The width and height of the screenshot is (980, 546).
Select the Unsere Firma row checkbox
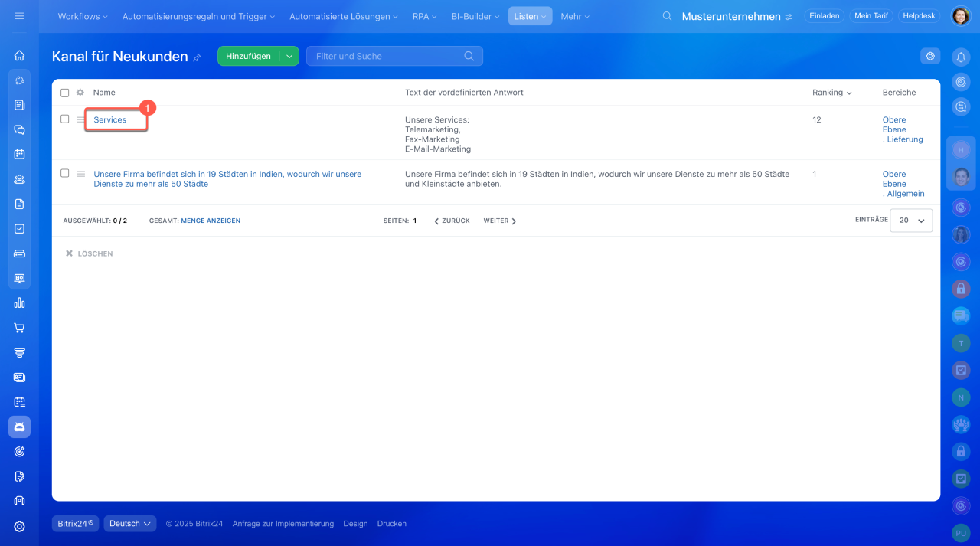coord(64,174)
